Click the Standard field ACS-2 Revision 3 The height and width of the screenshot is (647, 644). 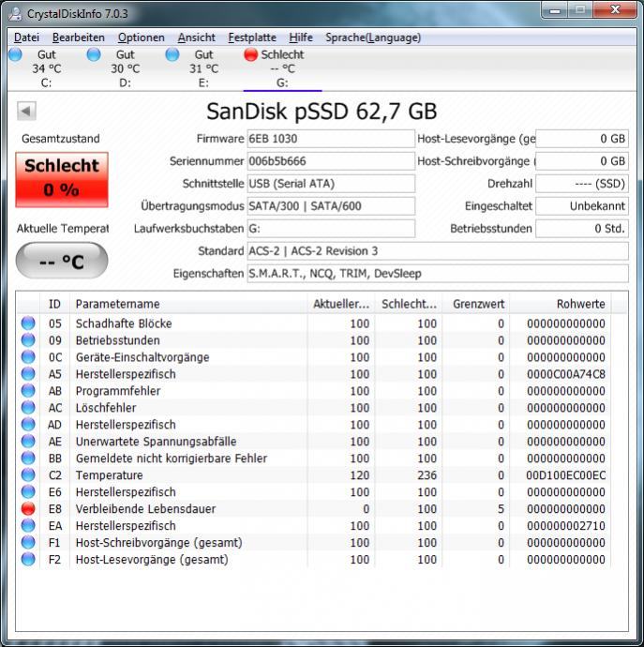[x=438, y=251]
